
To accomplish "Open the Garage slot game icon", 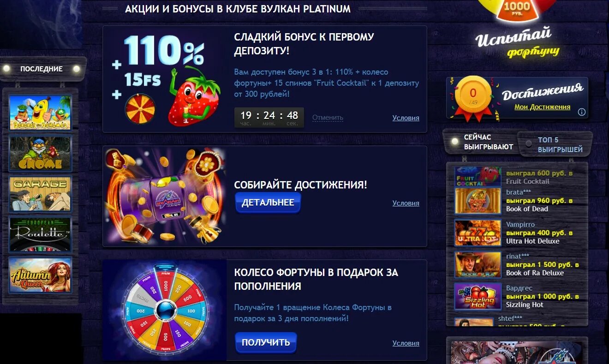I will click(x=41, y=194).
